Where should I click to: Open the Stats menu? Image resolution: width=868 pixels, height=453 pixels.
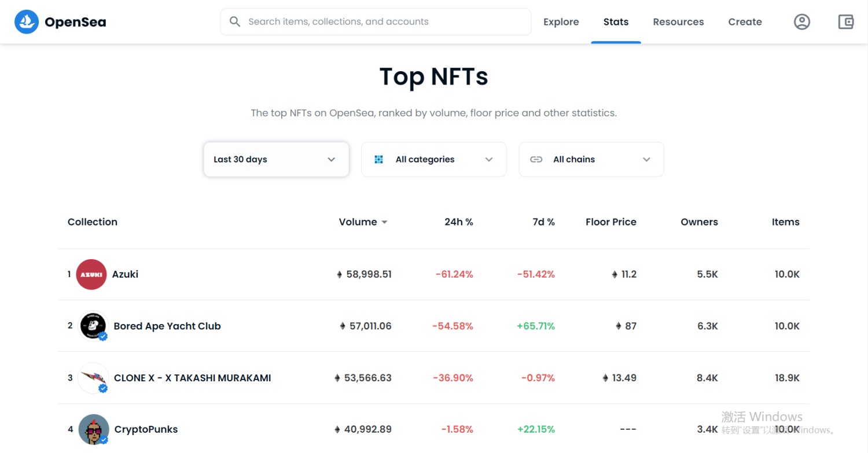(616, 22)
